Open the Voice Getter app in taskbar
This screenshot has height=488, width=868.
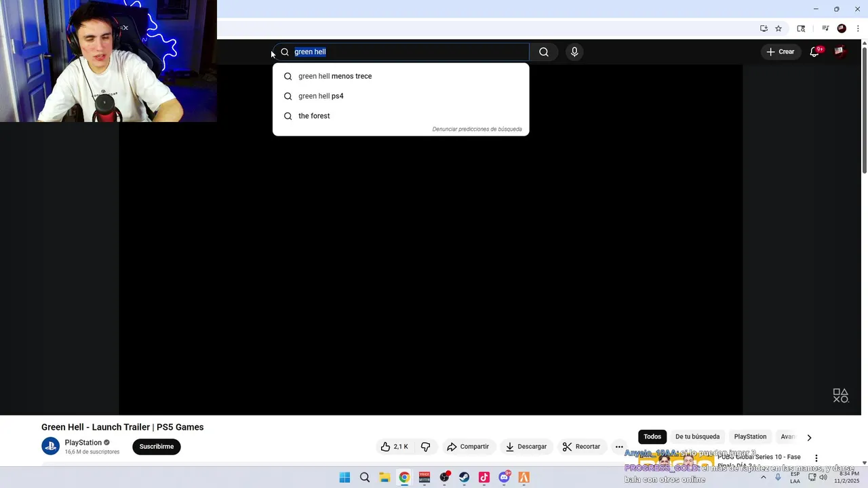point(425,477)
